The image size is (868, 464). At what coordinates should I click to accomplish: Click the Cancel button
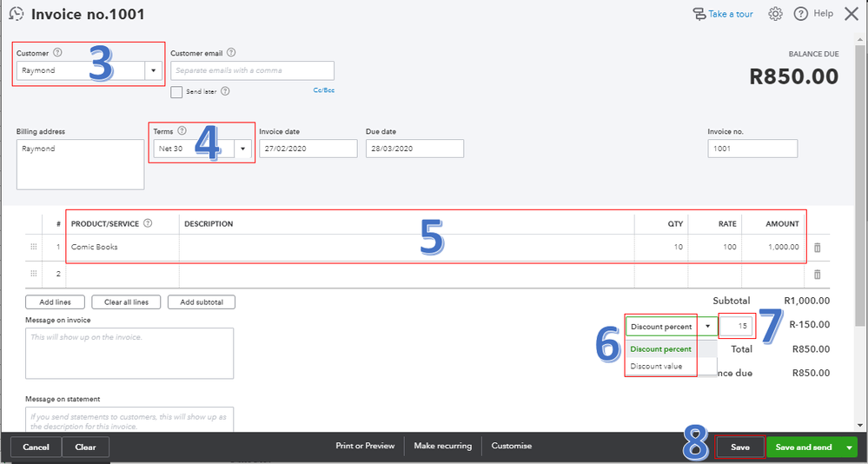coord(36,447)
